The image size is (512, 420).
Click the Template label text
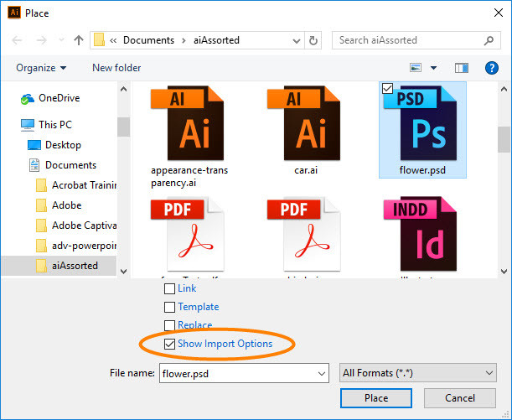pos(199,307)
